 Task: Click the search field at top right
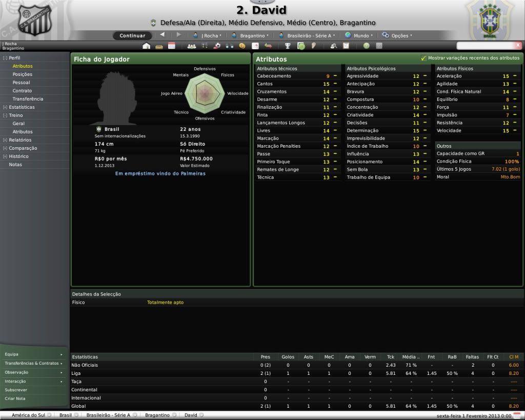click(x=489, y=46)
